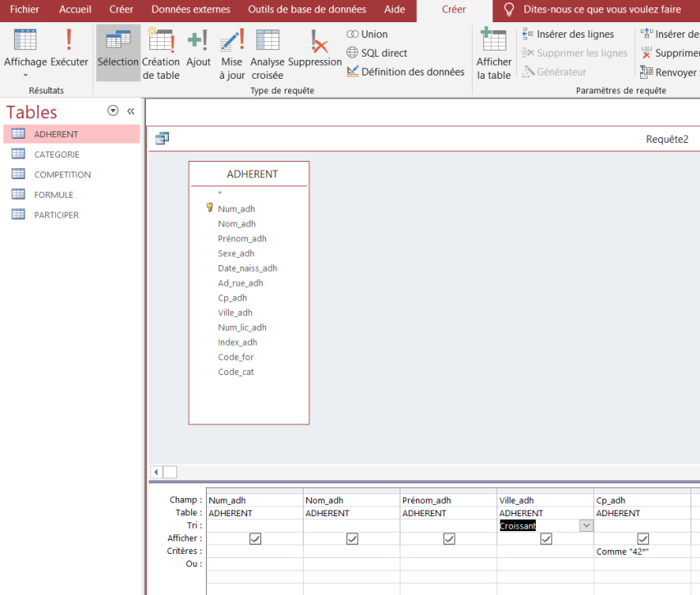Image resolution: width=700 pixels, height=595 pixels.
Task: Insert rows with Insérer des lignes
Action: [568, 34]
